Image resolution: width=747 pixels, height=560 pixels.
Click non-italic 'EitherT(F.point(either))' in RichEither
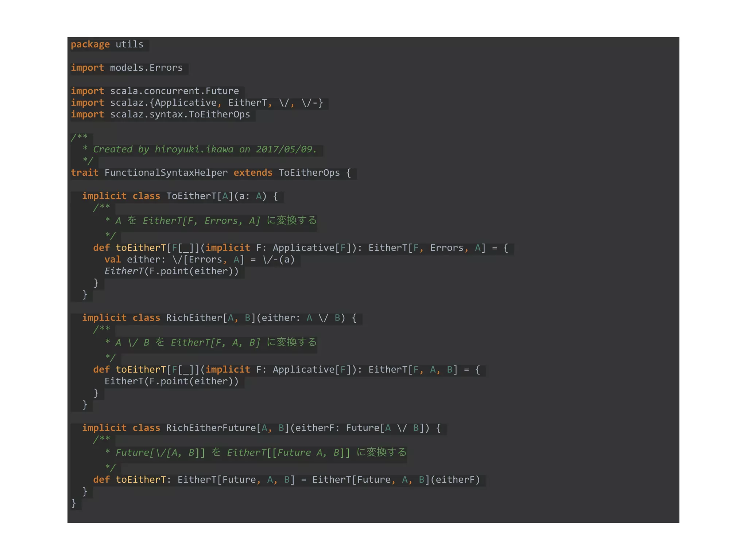click(171, 381)
